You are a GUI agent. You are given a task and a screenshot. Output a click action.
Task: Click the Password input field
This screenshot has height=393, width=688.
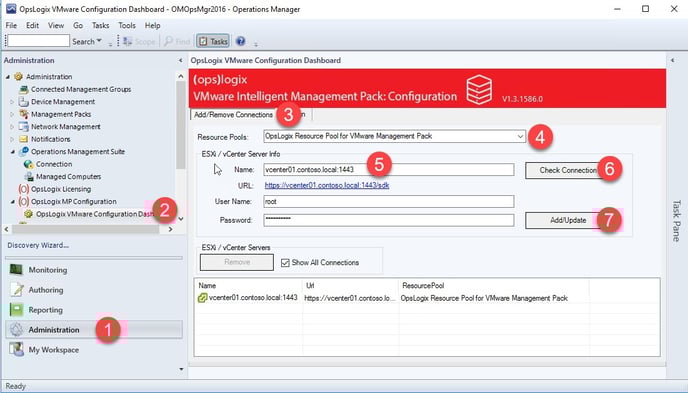[x=389, y=220]
